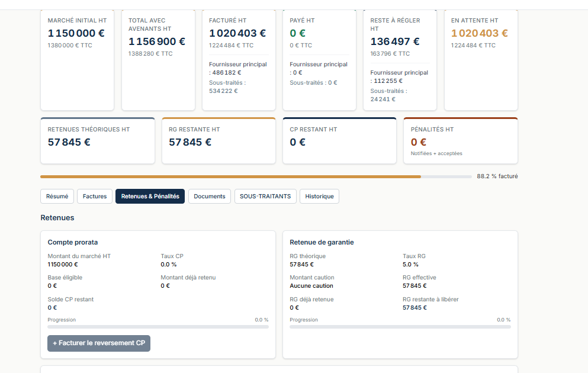Go to the SOUS-TRAITANTS tab
Viewport: 588px width, 373px height.
point(265,197)
